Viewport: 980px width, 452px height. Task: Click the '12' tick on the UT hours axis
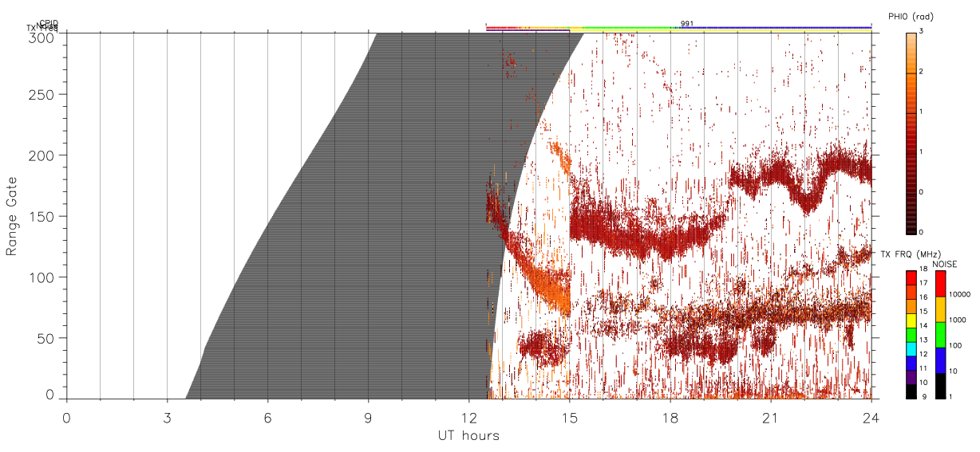click(x=468, y=418)
